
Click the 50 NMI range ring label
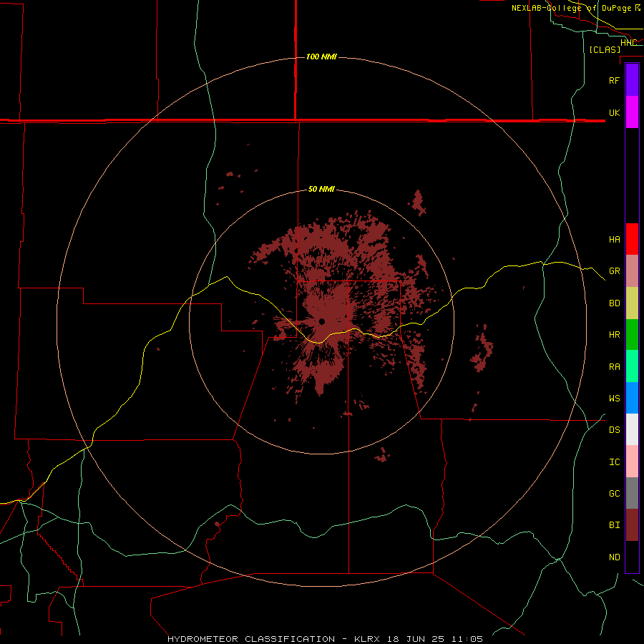[321, 189]
